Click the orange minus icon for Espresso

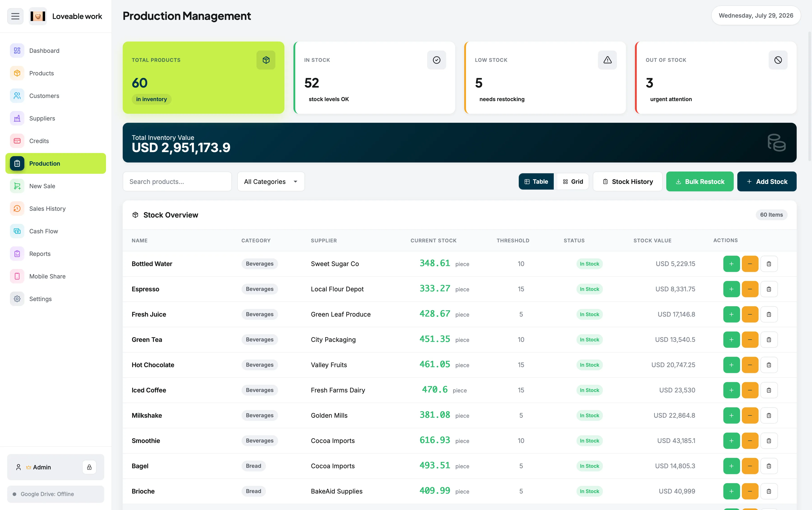point(750,289)
